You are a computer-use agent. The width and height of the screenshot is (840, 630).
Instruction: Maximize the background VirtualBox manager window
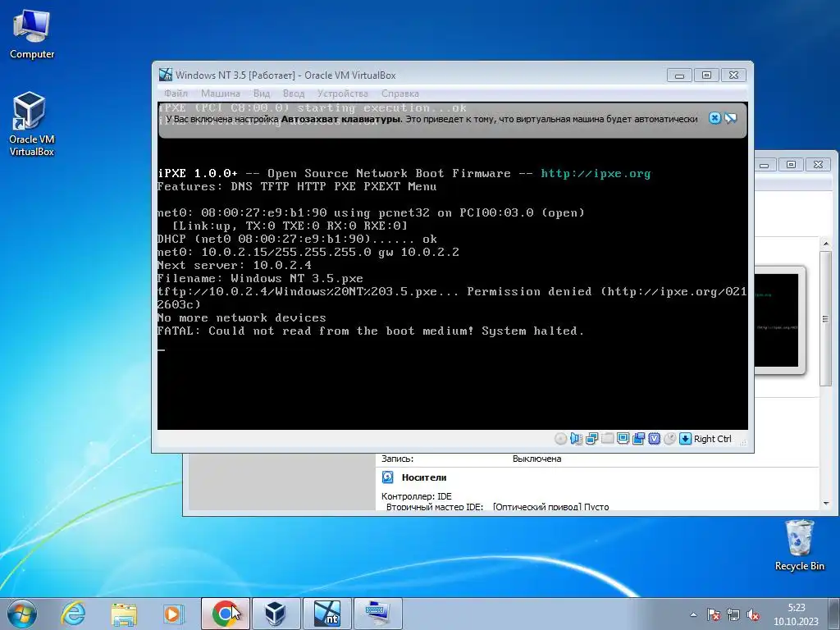click(791, 165)
